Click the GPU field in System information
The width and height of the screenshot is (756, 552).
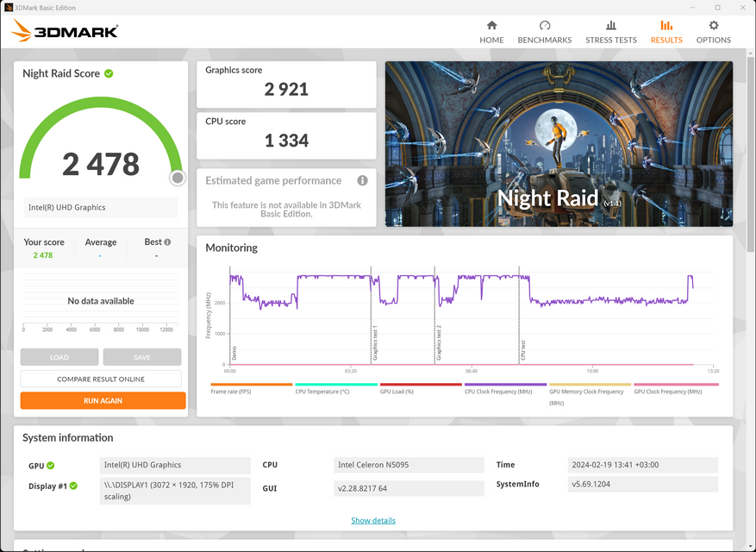tap(175, 465)
